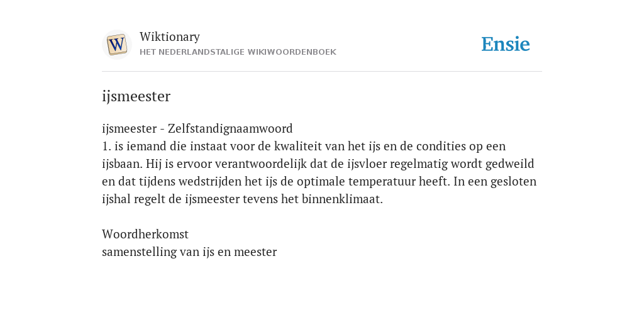
Task: Click the Wiktionary source title
Action: (170, 36)
